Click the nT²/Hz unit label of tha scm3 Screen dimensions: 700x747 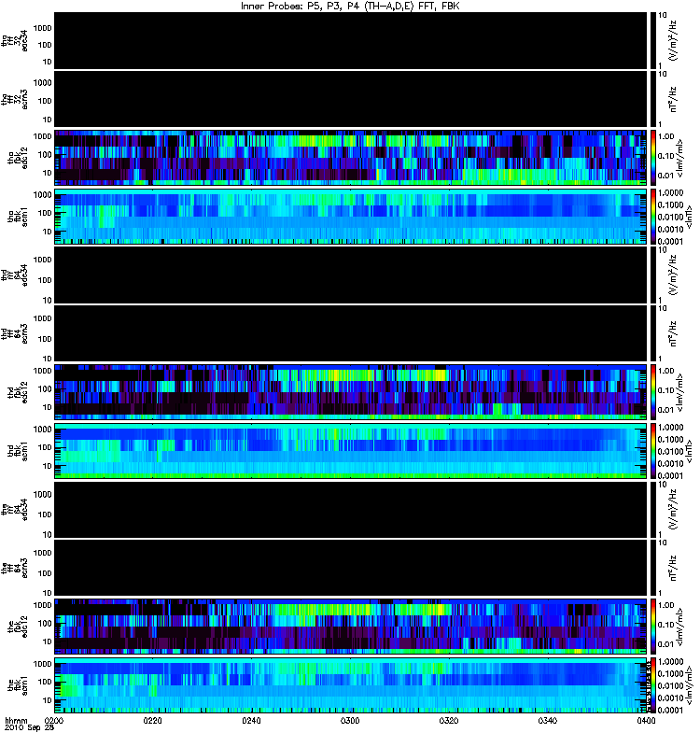(673, 100)
